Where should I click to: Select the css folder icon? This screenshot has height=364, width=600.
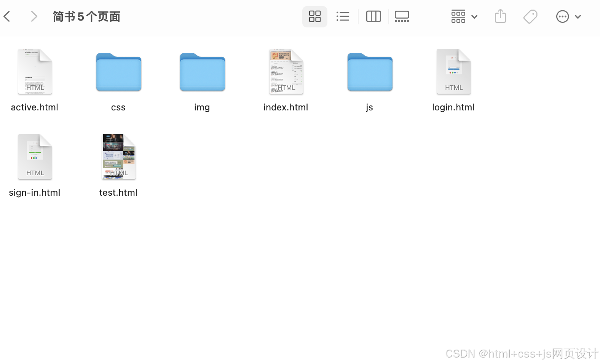click(x=119, y=72)
